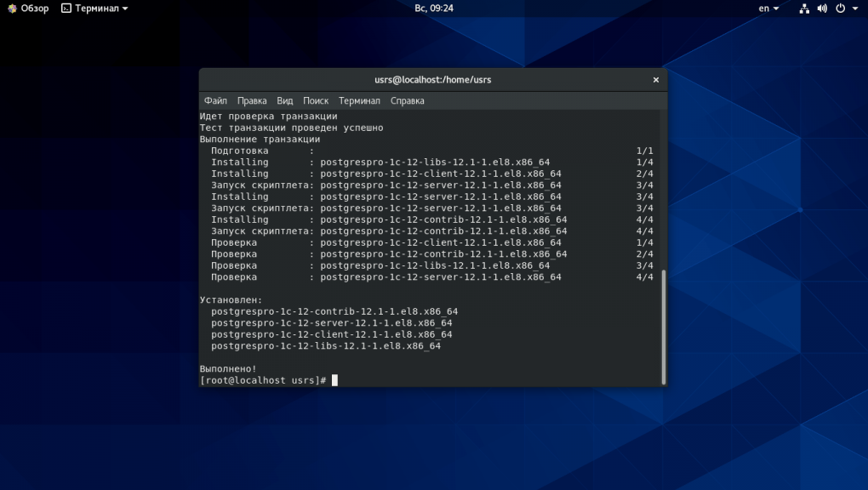Viewport: 868px width, 490px height.
Task: Open the Вид menu
Action: [285, 100]
